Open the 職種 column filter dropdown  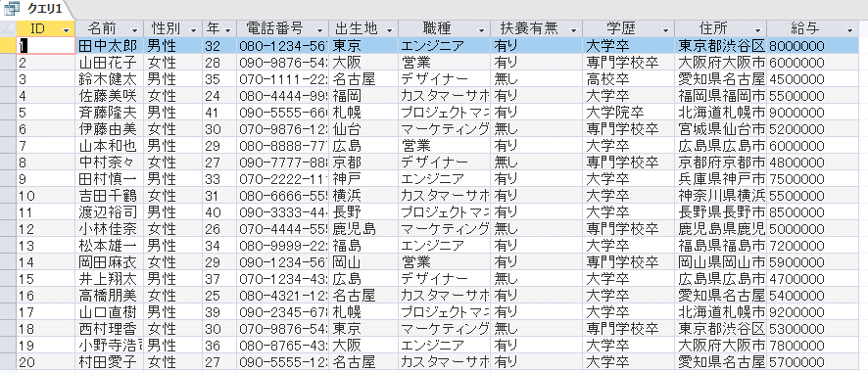(x=482, y=29)
